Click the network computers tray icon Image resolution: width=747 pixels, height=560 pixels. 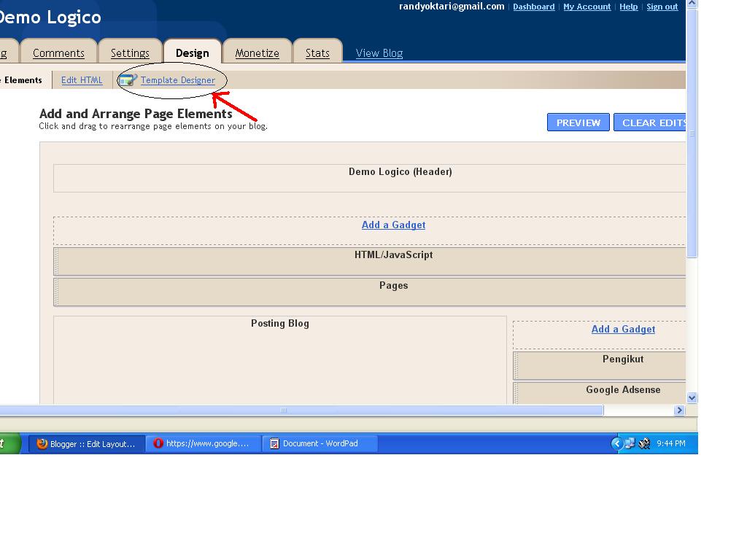click(630, 443)
